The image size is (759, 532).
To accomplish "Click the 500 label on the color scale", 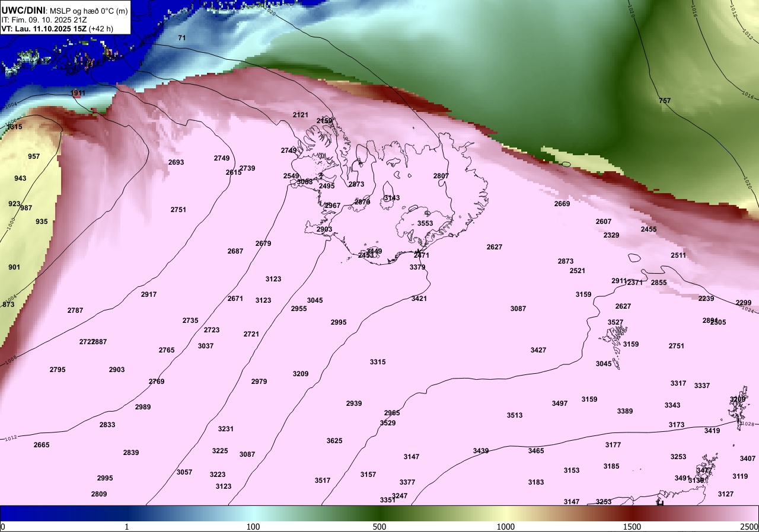I will (x=379, y=527).
